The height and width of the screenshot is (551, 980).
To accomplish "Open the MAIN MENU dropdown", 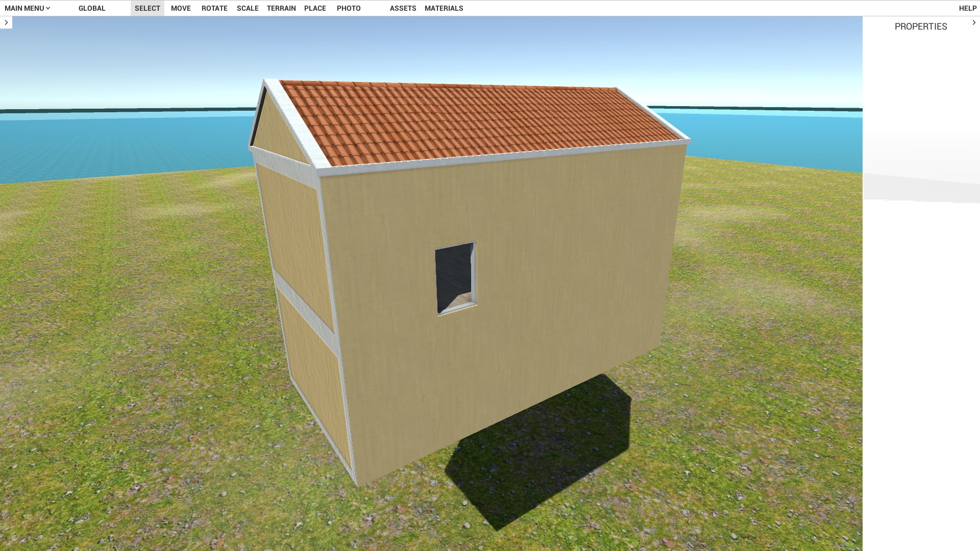I will pyautogui.click(x=27, y=8).
